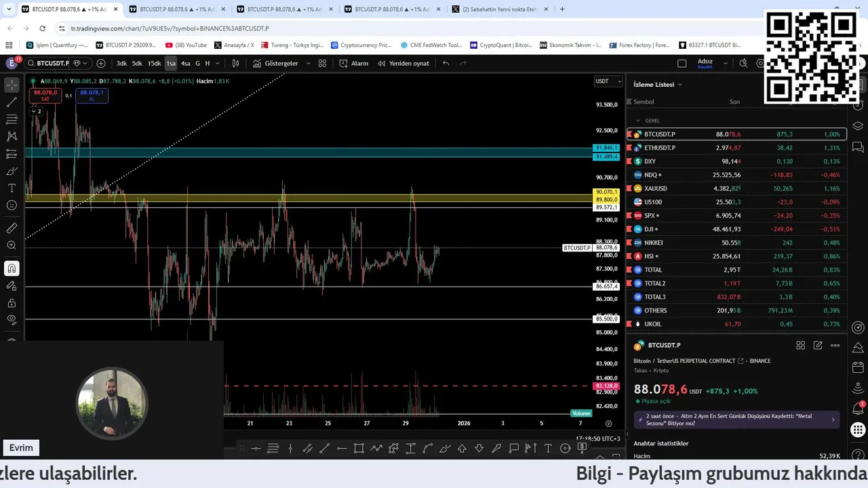
Task: Activate the zoom in magnifier tool
Action: [12, 245]
